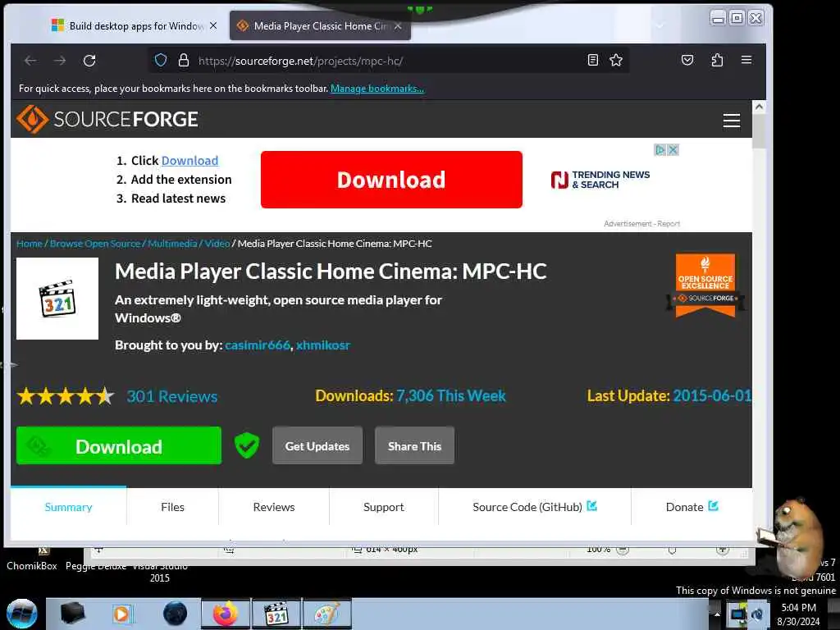Click the page vertical scrollbar thumb
Screen dimensions: 840x630
759,132
